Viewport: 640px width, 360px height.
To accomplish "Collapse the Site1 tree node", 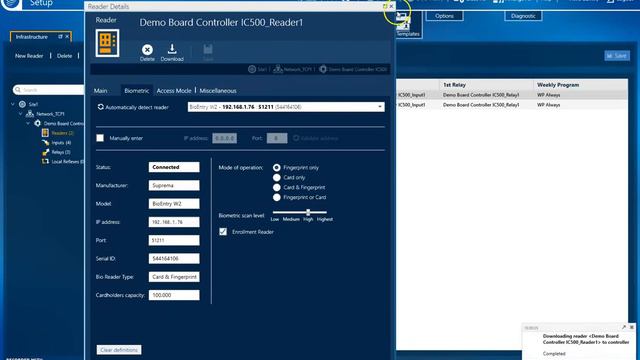I will [13, 104].
